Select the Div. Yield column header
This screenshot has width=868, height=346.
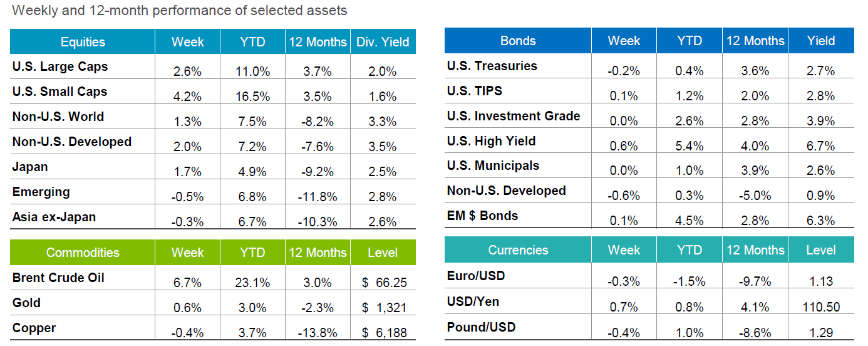coord(383,42)
